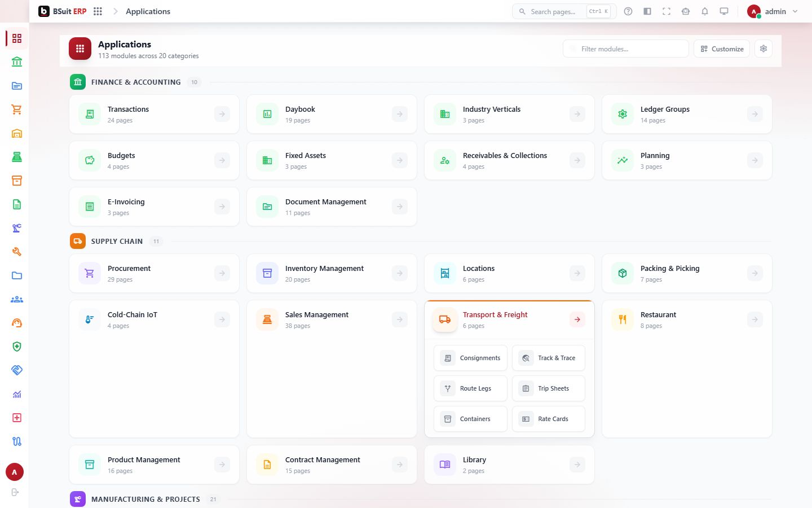Open the Consignments page

tap(470, 358)
